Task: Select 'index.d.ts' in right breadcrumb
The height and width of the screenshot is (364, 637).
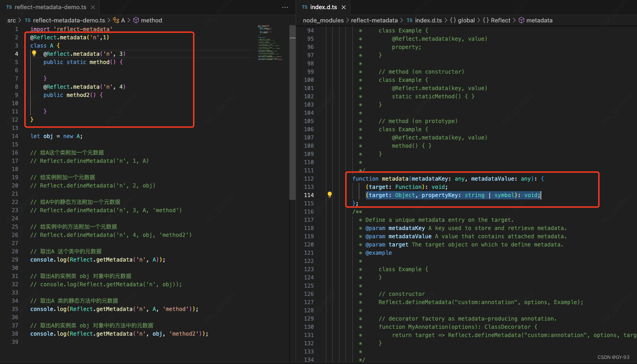Action: click(428, 20)
